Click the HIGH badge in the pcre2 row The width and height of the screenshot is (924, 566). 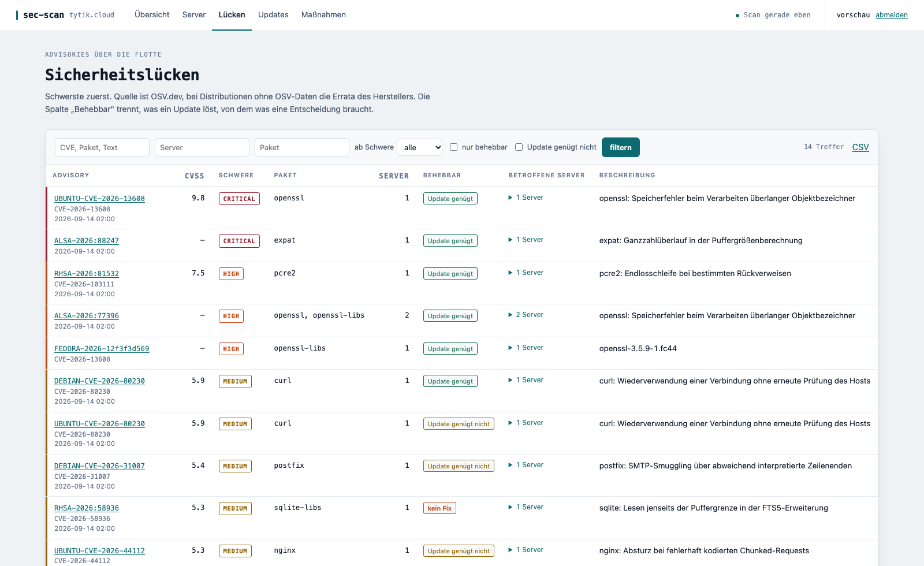click(x=231, y=274)
